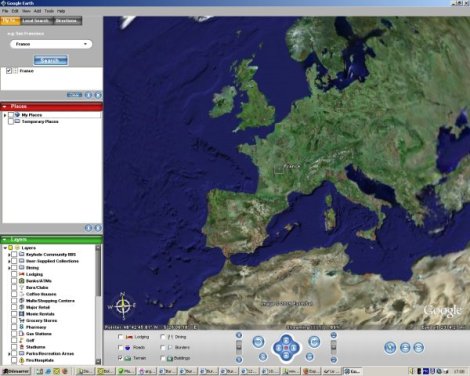Expand the Parks/Recreation Areas node

9,354
